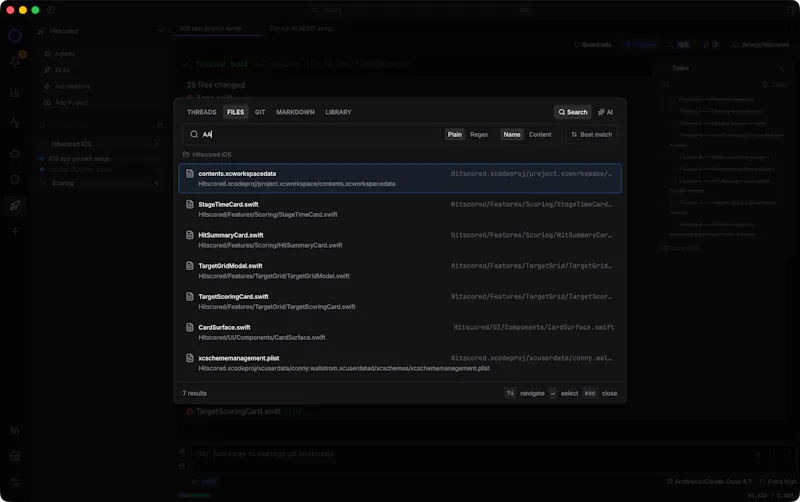Open Anthropic Claude Opus model selector
Screen dimensions: 800x502
(x=709, y=482)
